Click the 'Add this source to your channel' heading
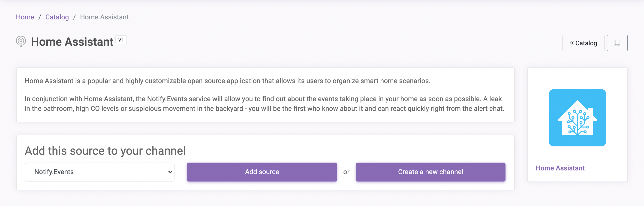Image resolution: width=644 pixels, height=206 pixels. 105,151
